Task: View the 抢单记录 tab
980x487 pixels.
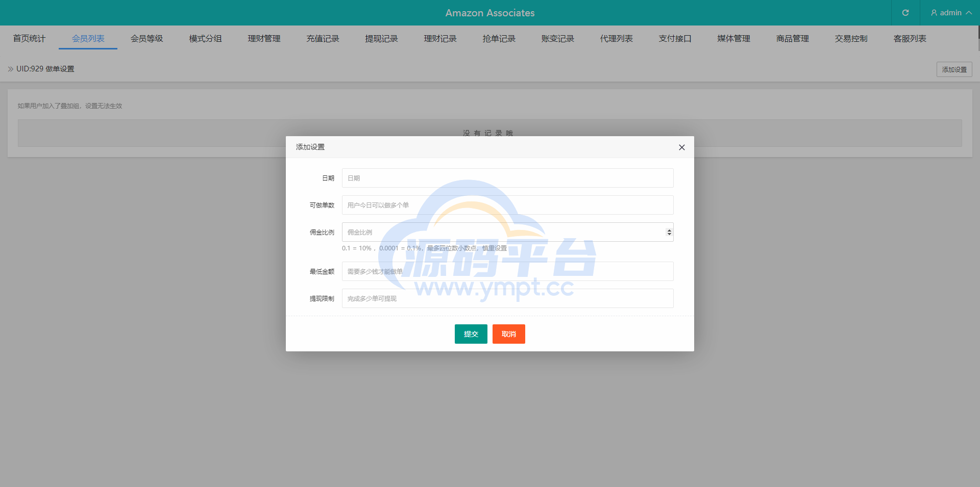Action: [499, 38]
